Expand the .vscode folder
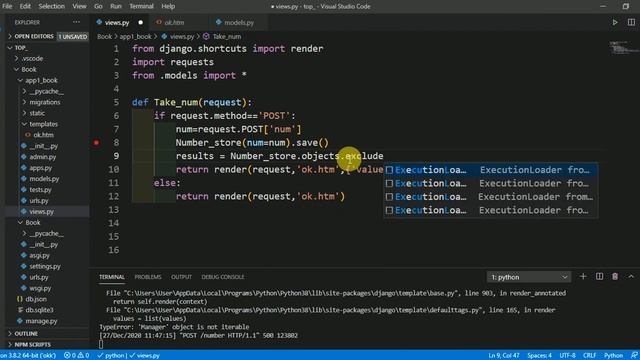The image size is (640, 360). [x=32, y=58]
